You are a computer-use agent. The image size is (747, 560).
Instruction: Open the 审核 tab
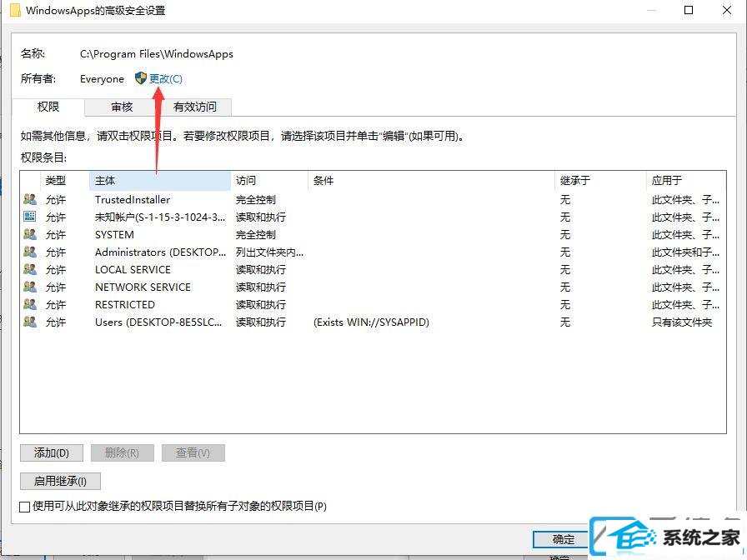click(x=122, y=107)
